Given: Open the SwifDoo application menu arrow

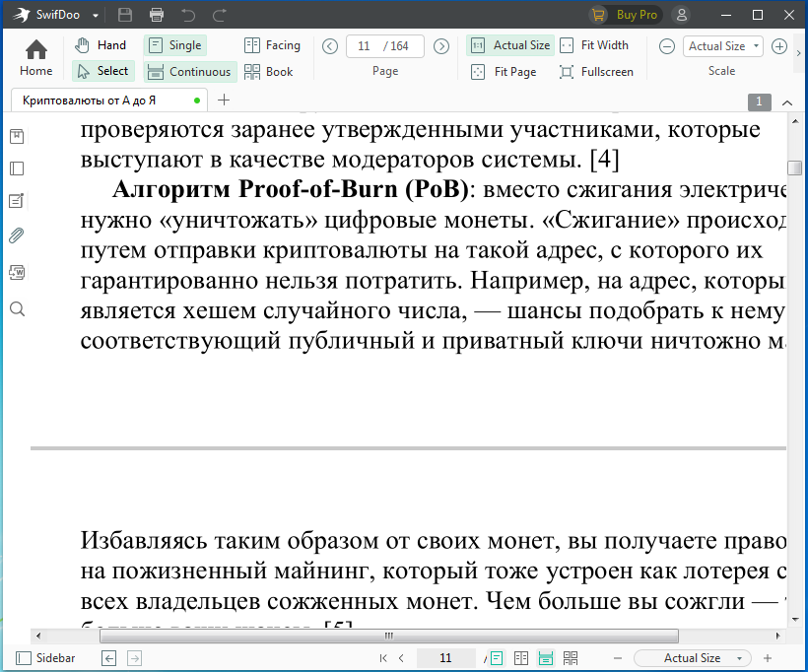Looking at the screenshot, I should (x=95, y=16).
